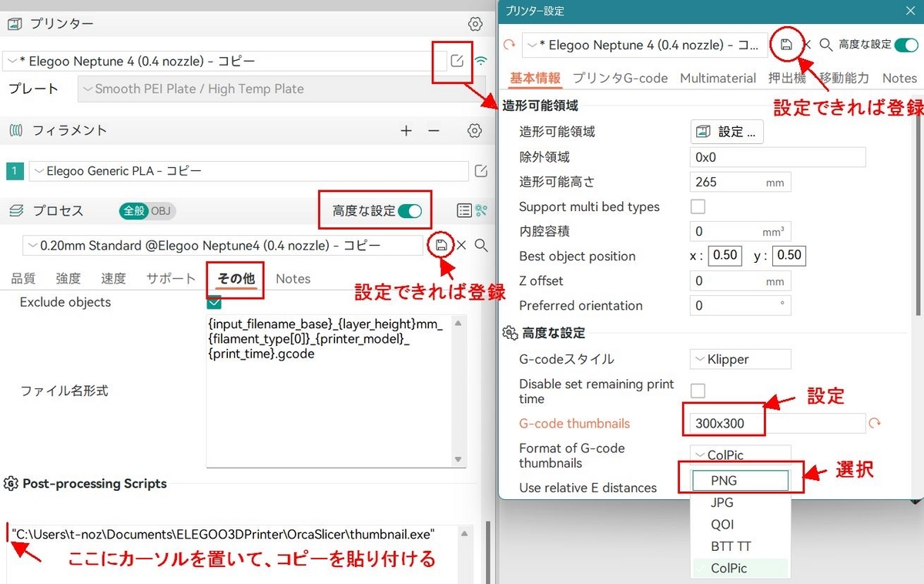Image resolution: width=924 pixels, height=584 pixels.
Task: Click the filament slot 1 color badge
Action: click(15, 171)
